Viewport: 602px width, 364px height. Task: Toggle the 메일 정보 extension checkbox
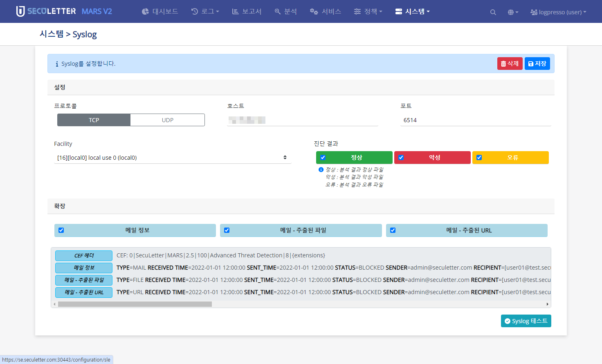point(61,230)
